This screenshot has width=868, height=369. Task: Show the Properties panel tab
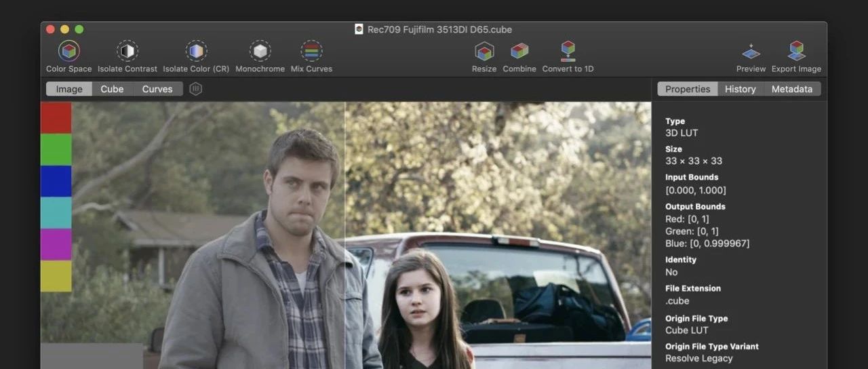[x=688, y=89]
